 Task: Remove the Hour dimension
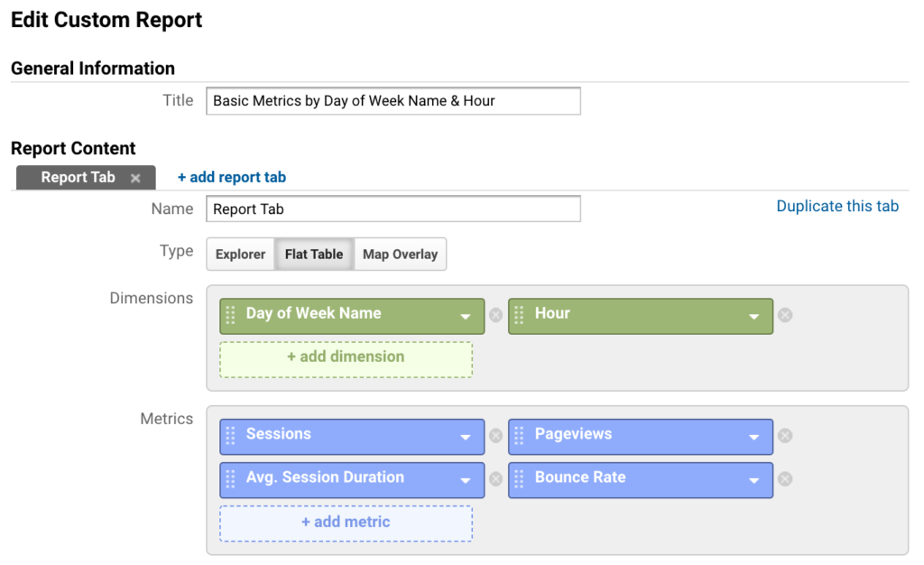point(785,315)
